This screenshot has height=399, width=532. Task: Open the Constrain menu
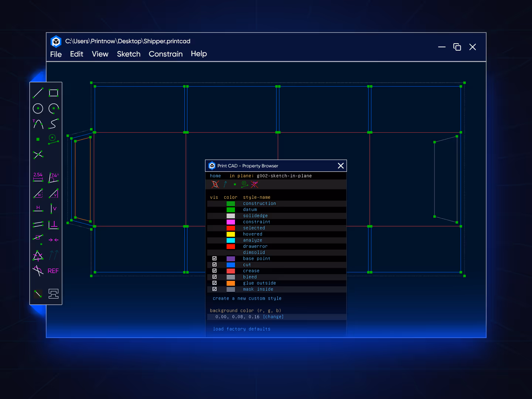coord(166,54)
